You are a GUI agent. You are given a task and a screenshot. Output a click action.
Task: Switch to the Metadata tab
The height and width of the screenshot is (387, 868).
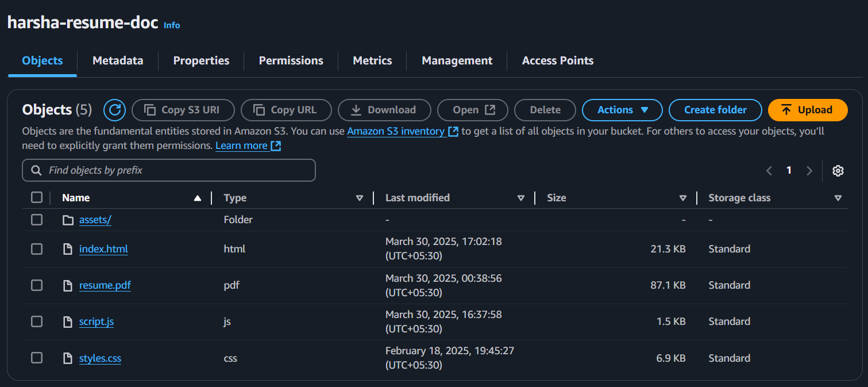click(x=118, y=60)
